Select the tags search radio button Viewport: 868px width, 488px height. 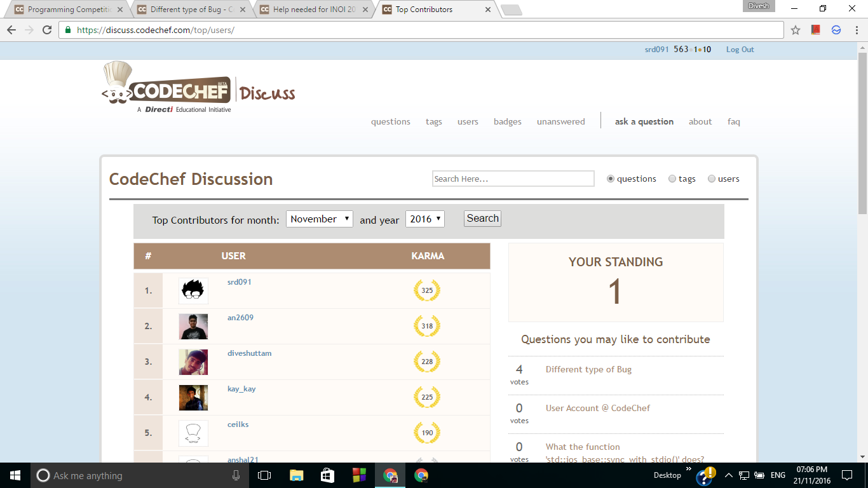[x=672, y=179]
